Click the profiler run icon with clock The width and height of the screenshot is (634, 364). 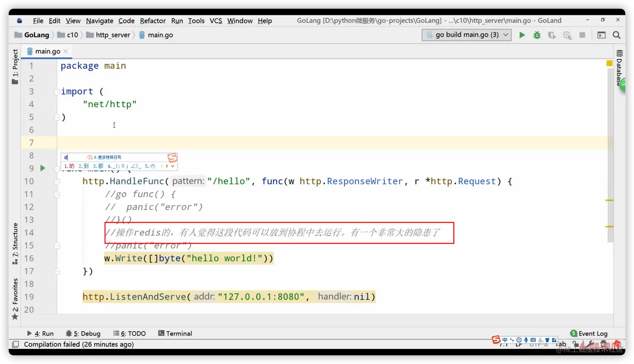(567, 35)
